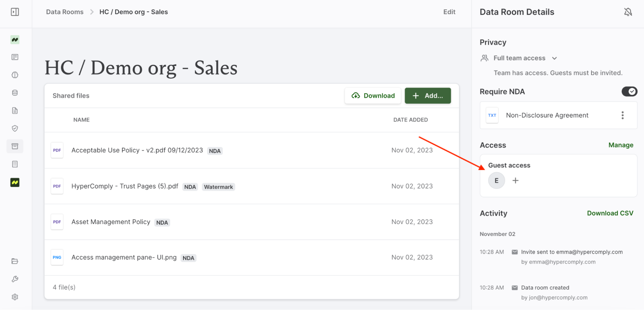Image resolution: width=644 pixels, height=310 pixels.
Task: Click the November 02 activity date heading
Action: click(x=497, y=234)
